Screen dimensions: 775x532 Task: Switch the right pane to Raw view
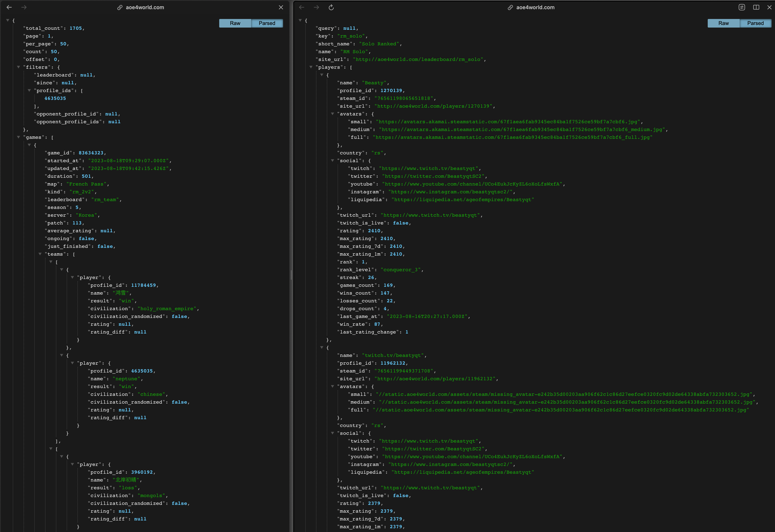pos(723,23)
